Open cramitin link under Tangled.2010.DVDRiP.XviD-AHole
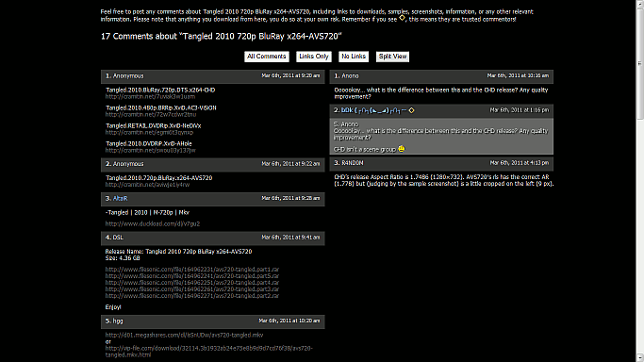 click(150, 151)
